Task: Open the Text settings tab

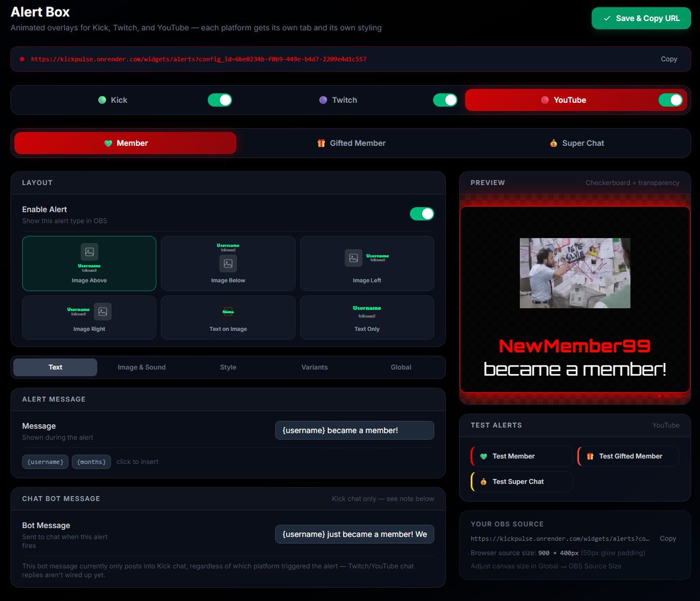Action: click(55, 367)
